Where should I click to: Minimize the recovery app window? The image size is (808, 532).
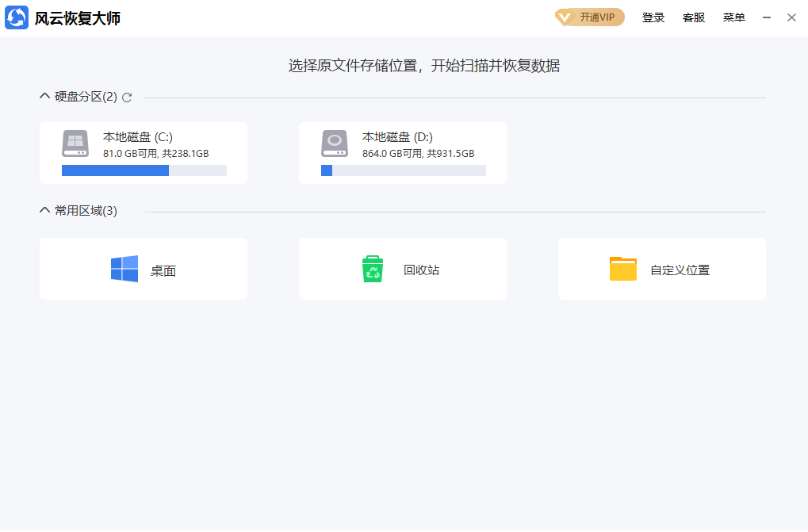click(x=767, y=17)
